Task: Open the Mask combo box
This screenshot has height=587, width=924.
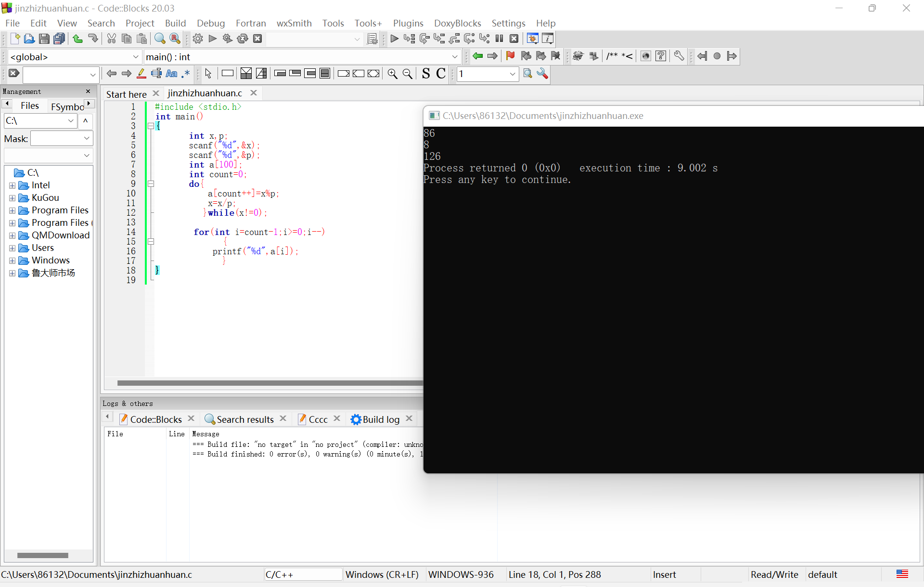Action: (87, 139)
